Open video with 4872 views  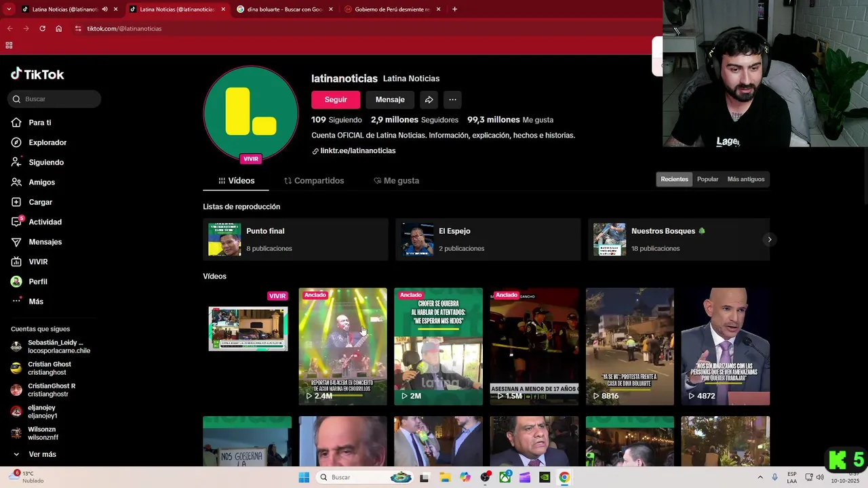(x=726, y=346)
